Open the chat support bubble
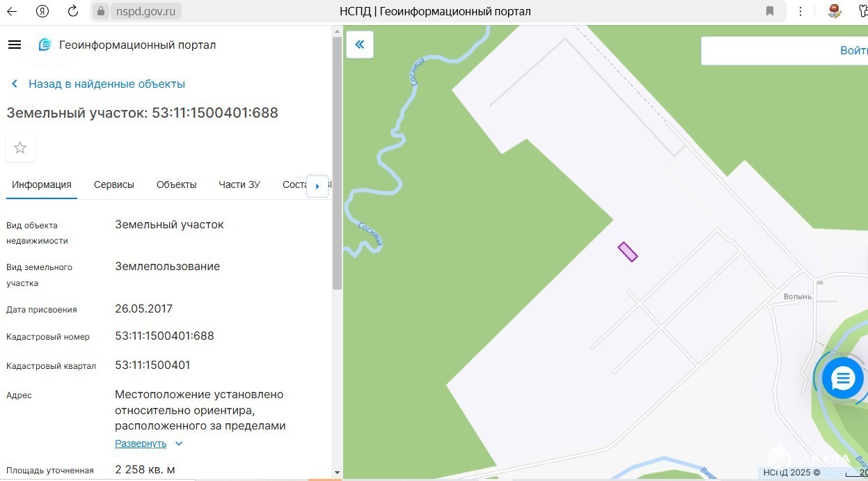Image resolution: width=868 pixels, height=481 pixels. (842, 379)
